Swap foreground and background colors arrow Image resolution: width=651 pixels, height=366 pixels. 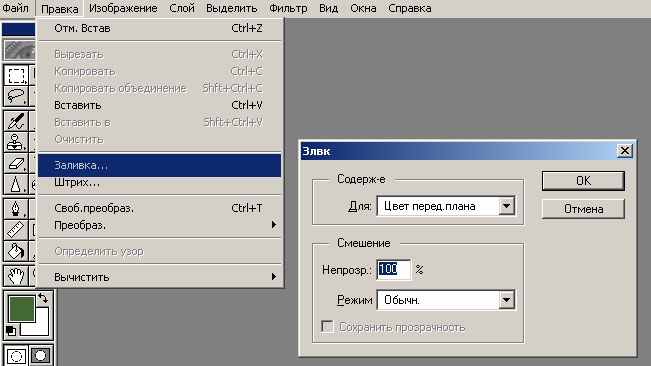(x=43, y=298)
